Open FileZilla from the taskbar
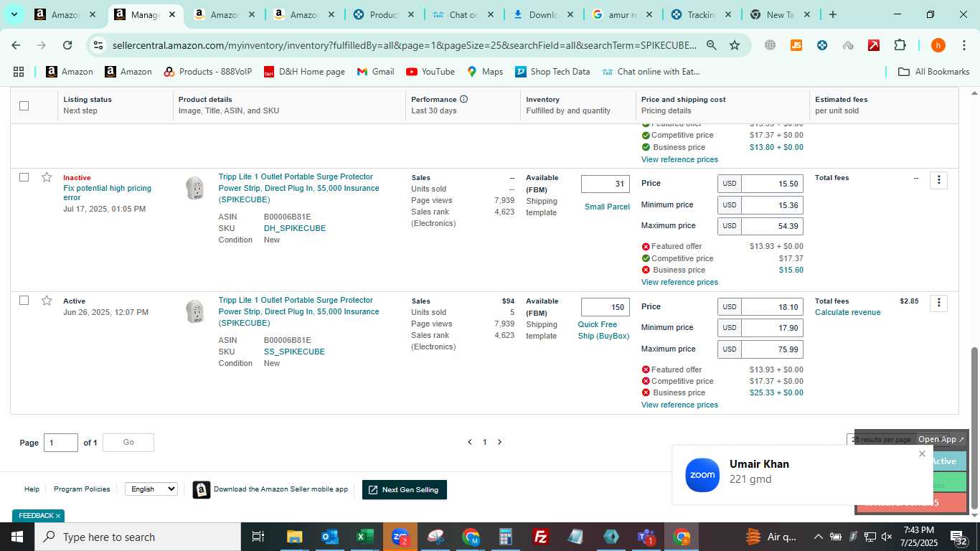The image size is (980, 551). [541, 537]
